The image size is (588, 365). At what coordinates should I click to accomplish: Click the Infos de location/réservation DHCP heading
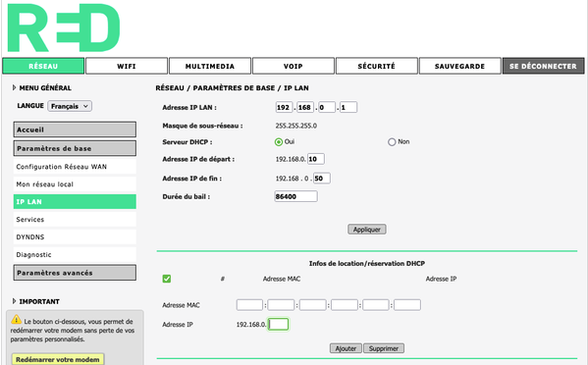tap(367, 263)
